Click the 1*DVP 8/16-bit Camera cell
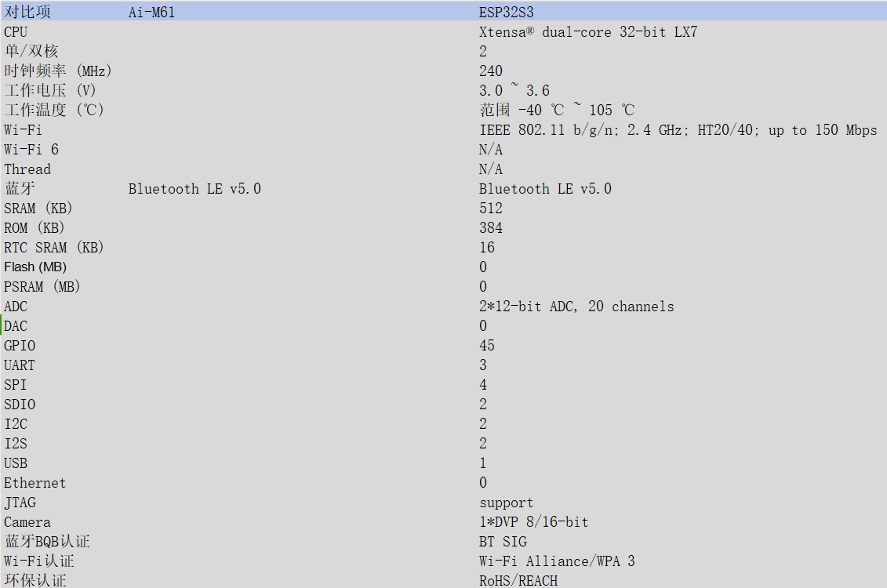The height and width of the screenshot is (588, 887). click(x=534, y=522)
